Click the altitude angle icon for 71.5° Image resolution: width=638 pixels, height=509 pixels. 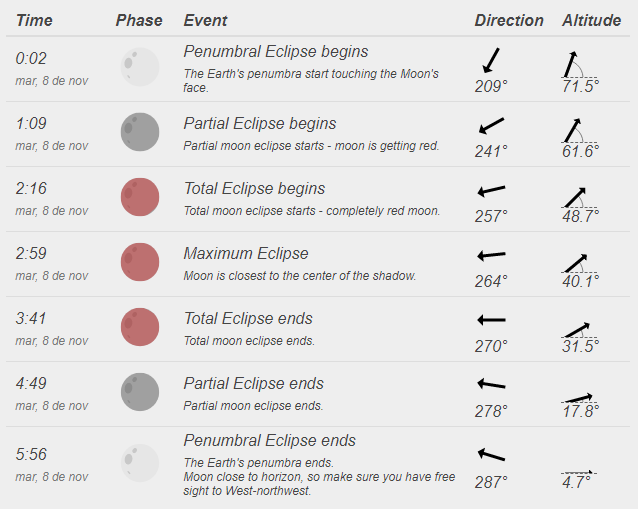tap(574, 63)
